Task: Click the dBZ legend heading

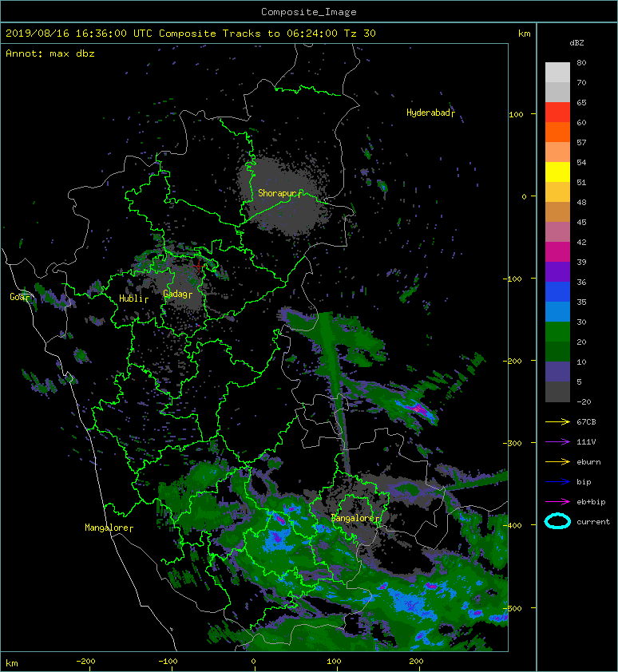Action: 576,43
